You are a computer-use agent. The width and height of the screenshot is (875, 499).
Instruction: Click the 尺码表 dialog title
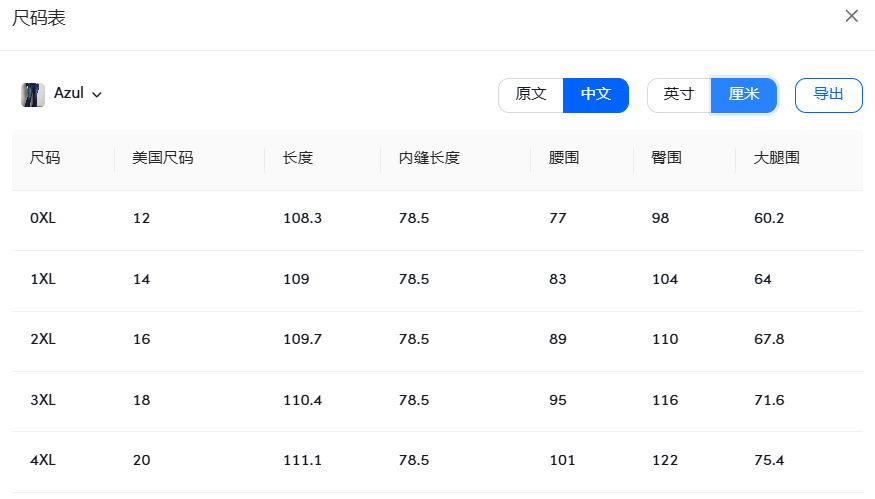[x=39, y=18]
